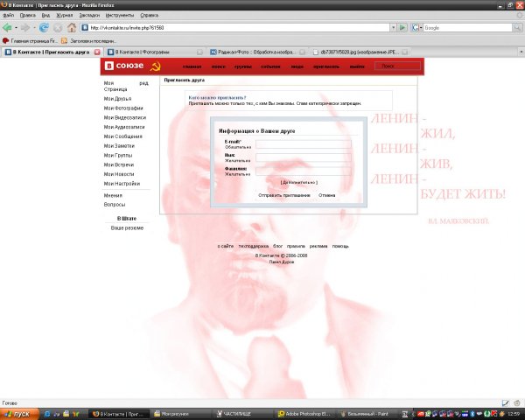Viewport: 525px width, 420px height.
Task: Open the Windows 'пуск' Start button
Action: pos(19,414)
